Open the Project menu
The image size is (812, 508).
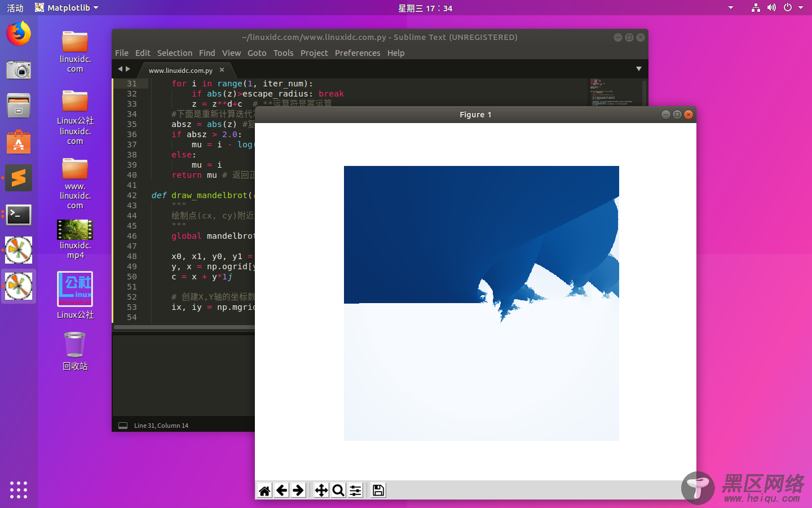314,53
